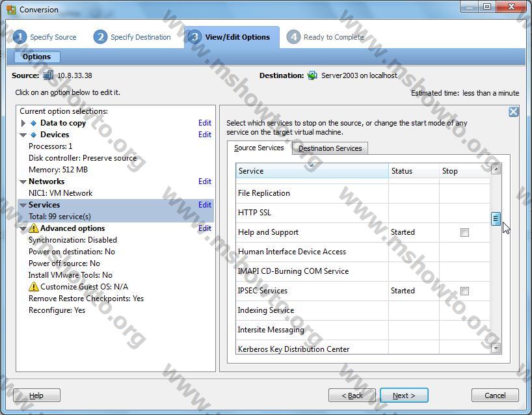Click the Total: 99 service(s) entry
Viewport: 532px width, 415px height.
tap(60, 217)
